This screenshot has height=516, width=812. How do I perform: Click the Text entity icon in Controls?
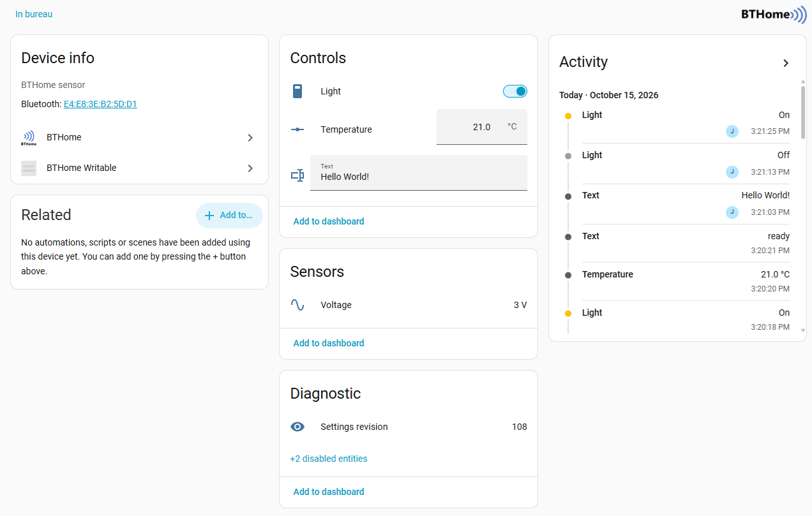[x=297, y=175]
